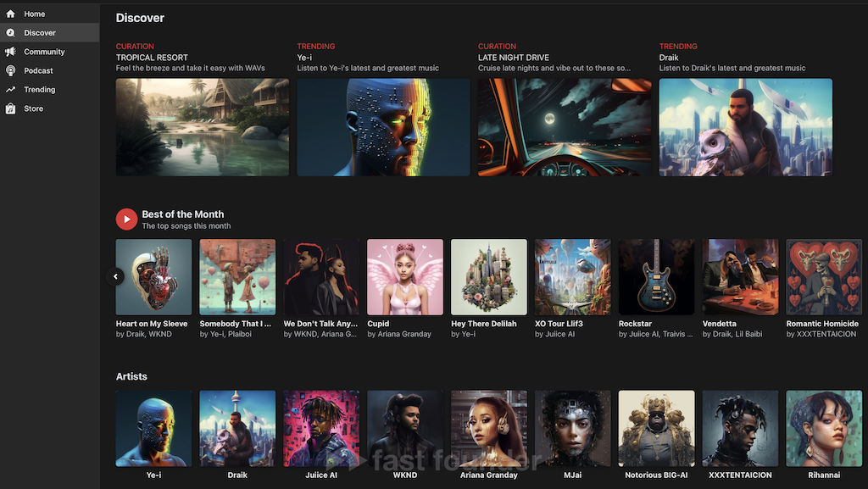This screenshot has height=489, width=868.
Task: Open Late Night Drive curation image
Action: pyautogui.click(x=564, y=127)
